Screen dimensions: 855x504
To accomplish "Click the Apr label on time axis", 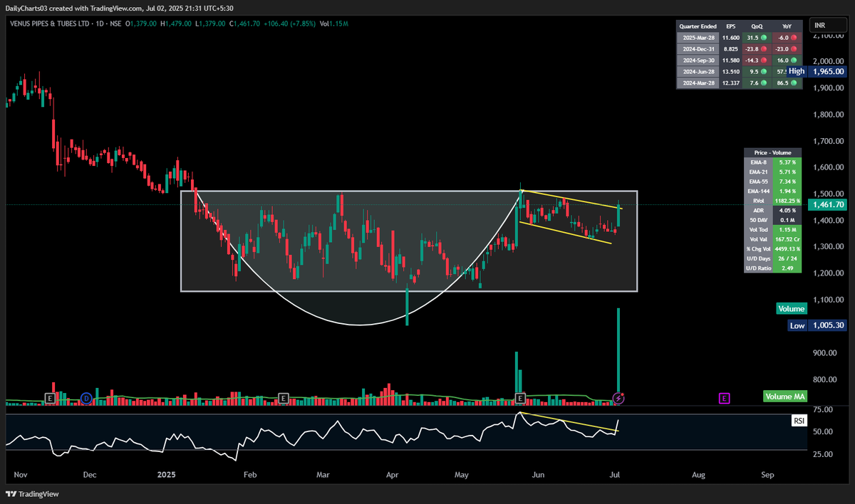I will pyautogui.click(x=392, y=474).
